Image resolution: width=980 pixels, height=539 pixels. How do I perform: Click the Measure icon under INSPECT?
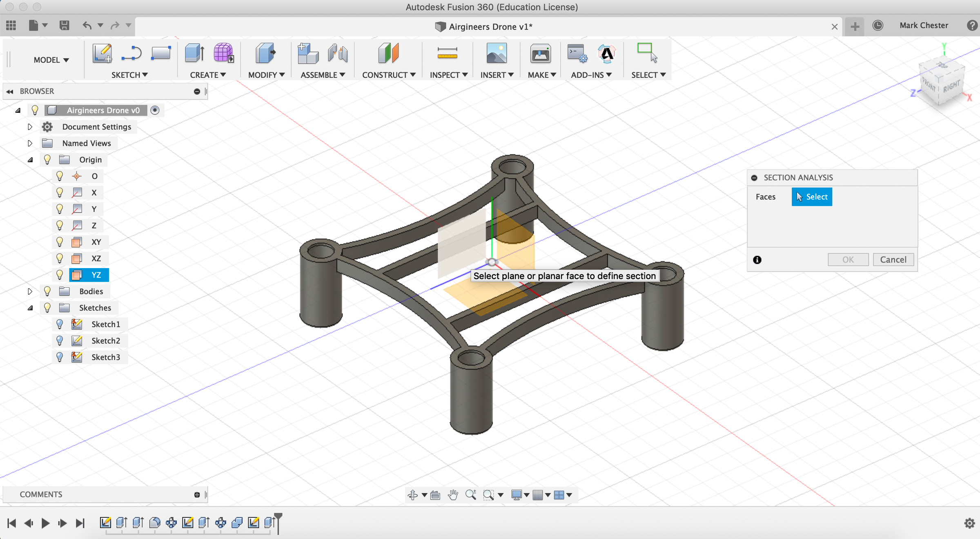[447, 54]
